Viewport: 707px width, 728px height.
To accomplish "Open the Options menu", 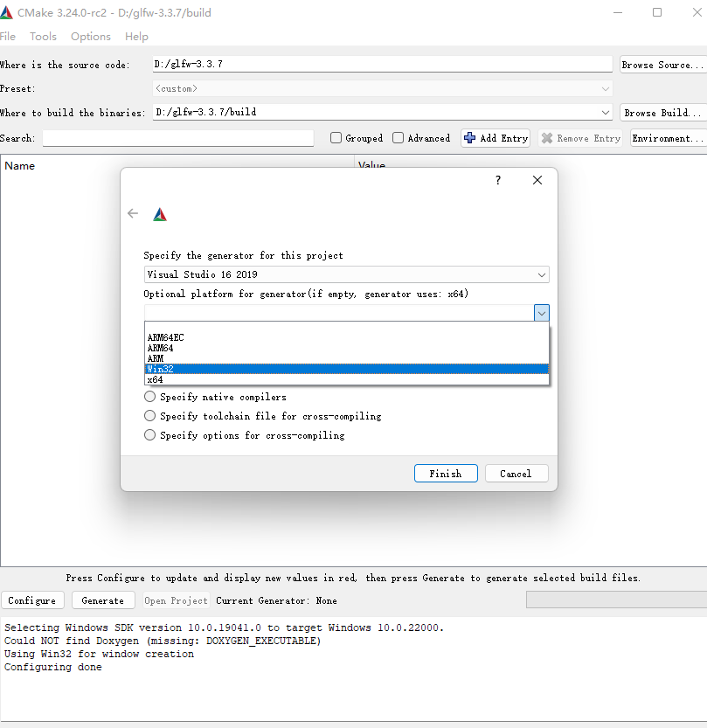I will [x=91, y=36].
